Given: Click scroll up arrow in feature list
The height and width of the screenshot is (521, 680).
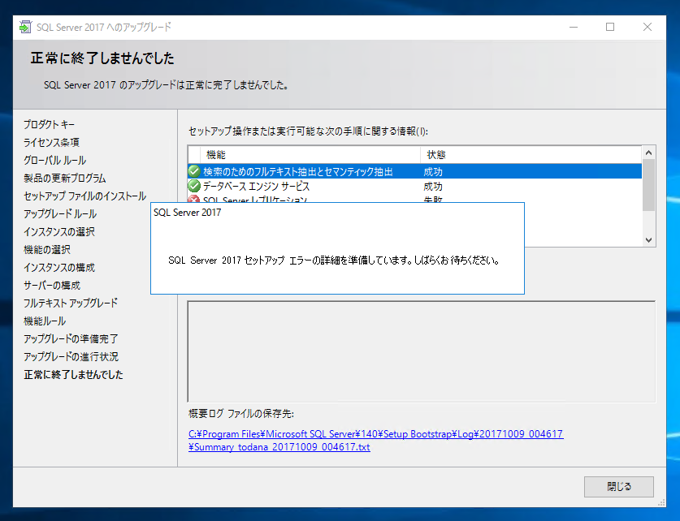Looking at the screenshot, I should [x=649, y=153].
